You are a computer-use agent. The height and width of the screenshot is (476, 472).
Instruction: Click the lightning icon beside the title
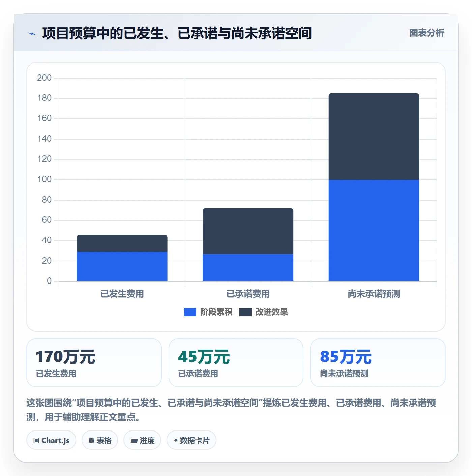tap(32, 34)
